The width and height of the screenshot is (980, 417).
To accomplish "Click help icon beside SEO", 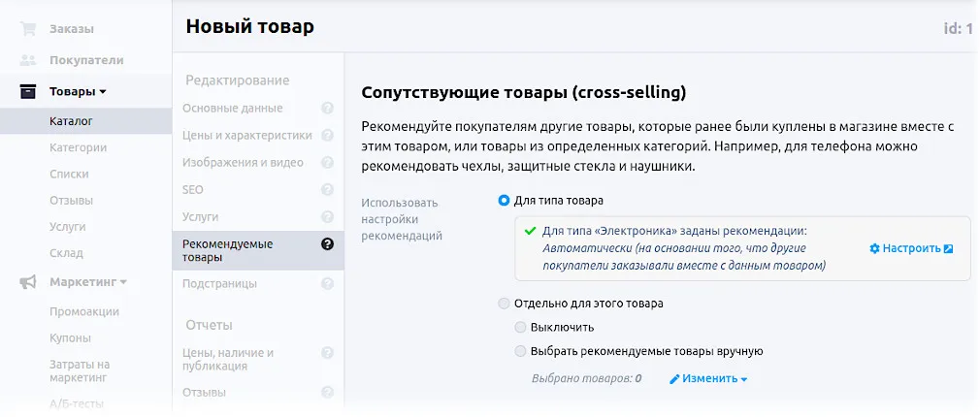I will click(327, 190).
